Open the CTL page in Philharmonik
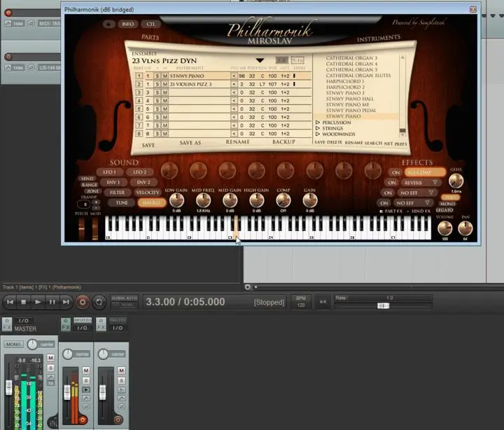The image size is (504, 430). 150,24
